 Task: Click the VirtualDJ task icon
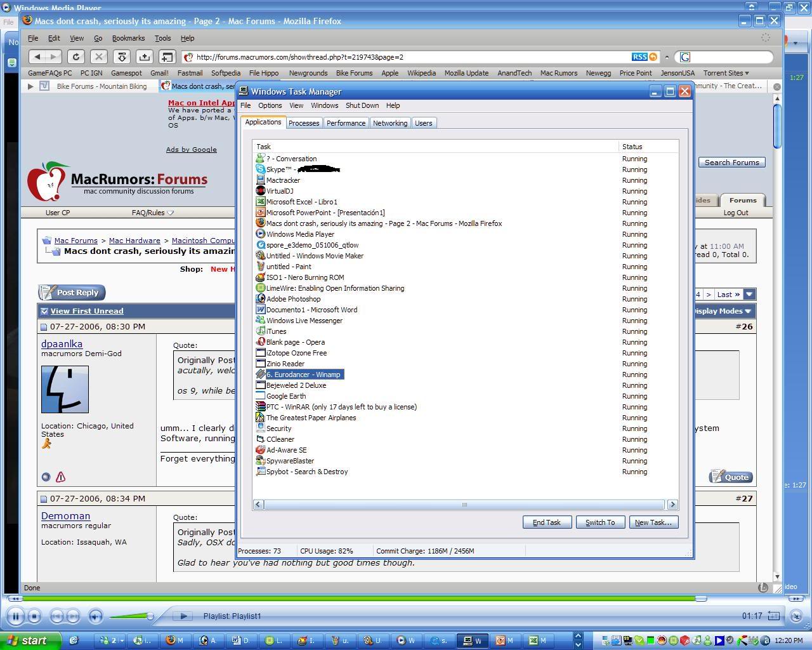(260, 191)
